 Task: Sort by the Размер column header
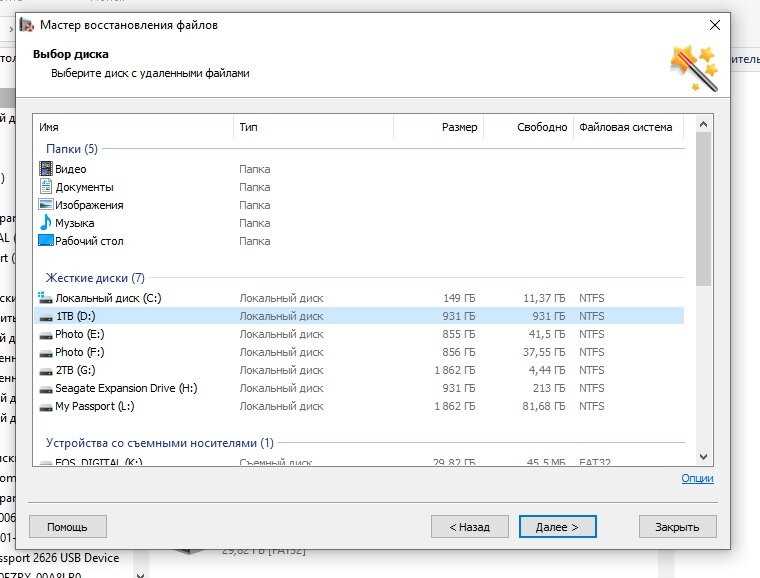(x=459, y=127)
